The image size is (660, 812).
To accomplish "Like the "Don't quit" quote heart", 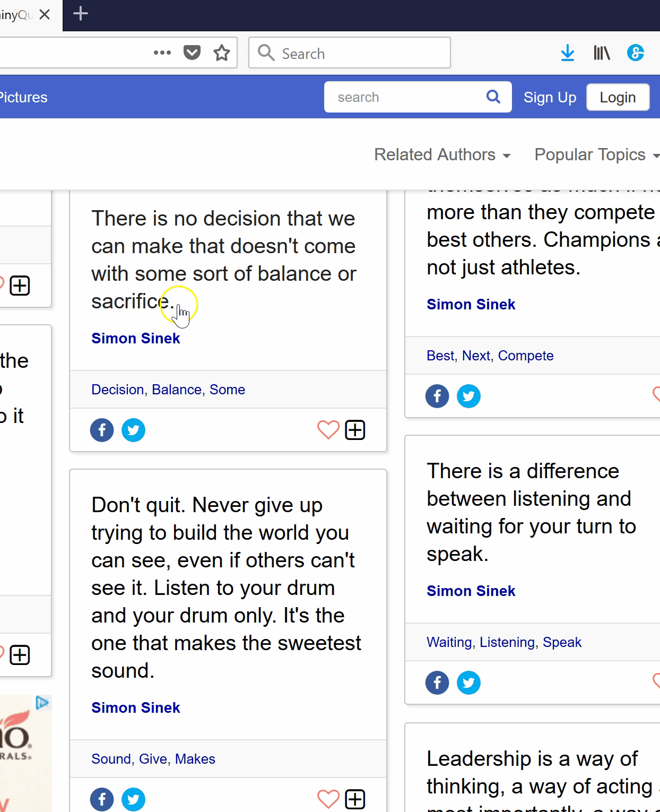I will coord(328,799).
